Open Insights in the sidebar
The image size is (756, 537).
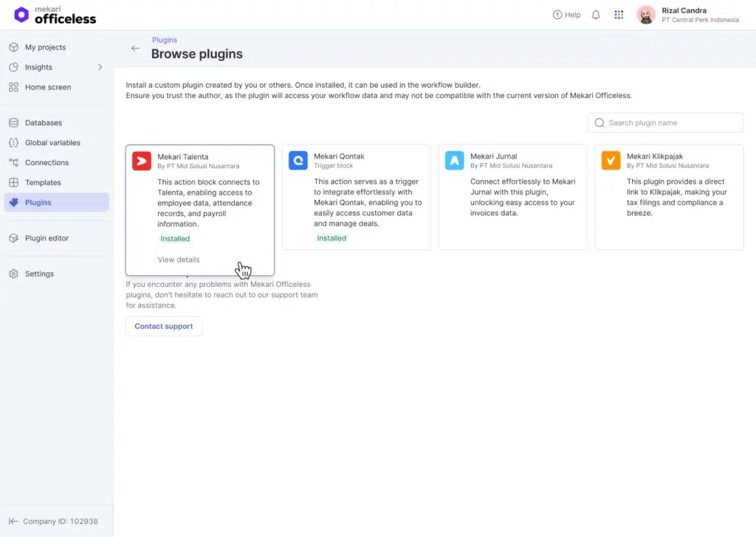click(56, 67)
